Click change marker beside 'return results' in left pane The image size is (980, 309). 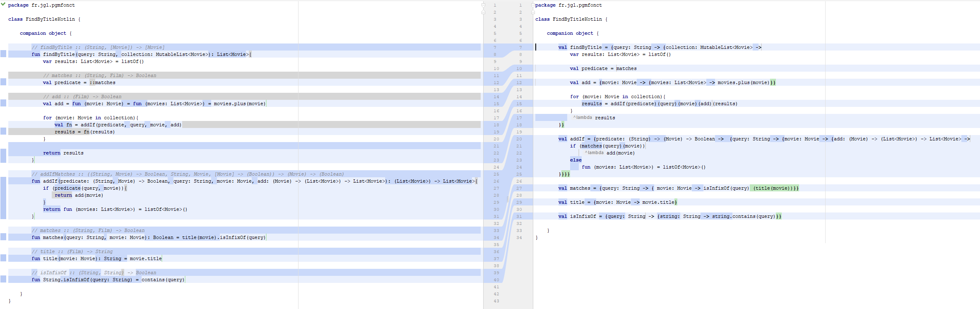[x=3, y=156]
